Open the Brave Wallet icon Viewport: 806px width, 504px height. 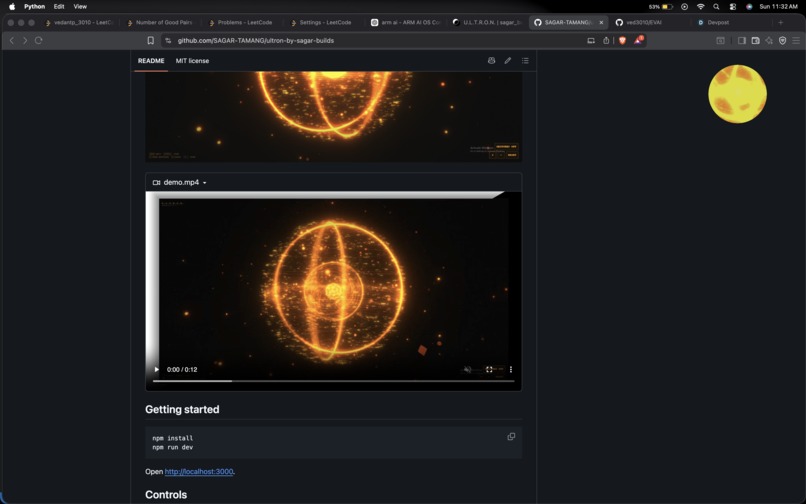(755, 40)
